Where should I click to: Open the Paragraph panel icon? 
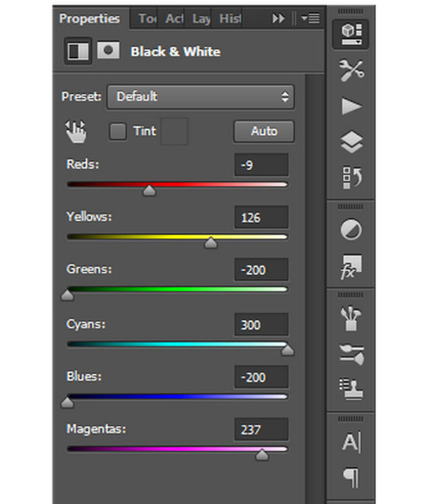(x=351, y=478)
